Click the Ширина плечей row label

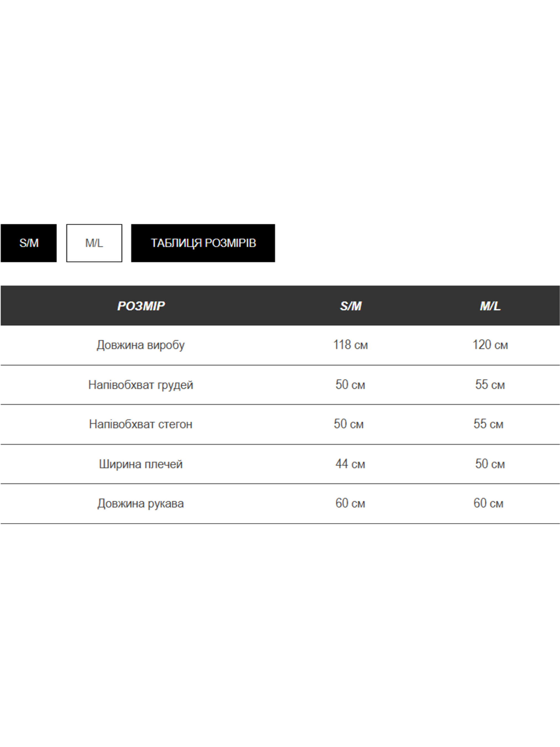click(x=140, y=464)
